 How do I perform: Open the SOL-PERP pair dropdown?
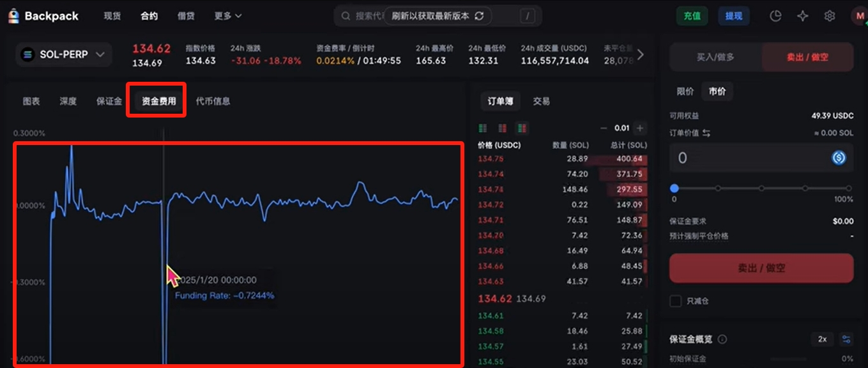point(63,55)
